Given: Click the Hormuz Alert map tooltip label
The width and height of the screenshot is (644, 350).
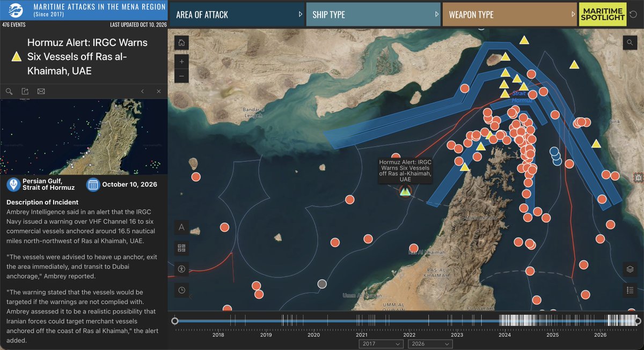Looking at the screenshot, I should [405, 171].
